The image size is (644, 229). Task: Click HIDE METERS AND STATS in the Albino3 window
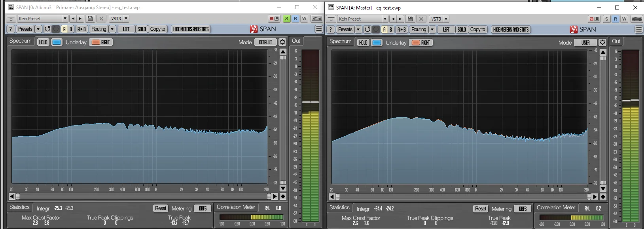point(191,29)
